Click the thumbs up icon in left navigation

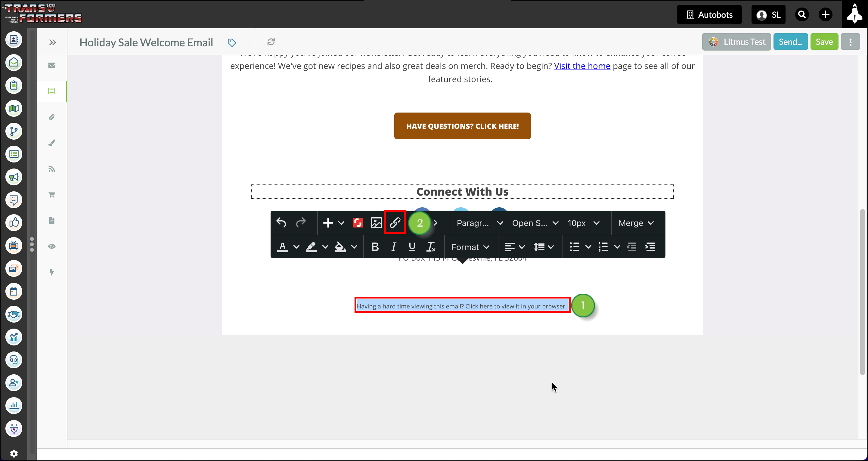14,223
